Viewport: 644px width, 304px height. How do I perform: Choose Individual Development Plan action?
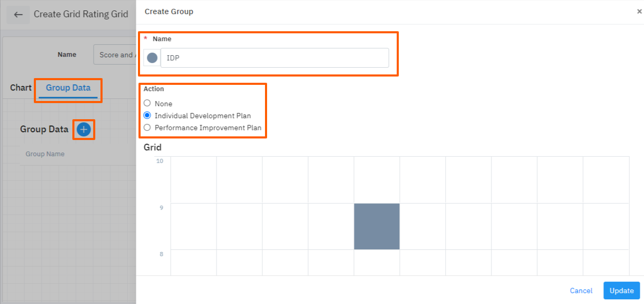click(147, 116)
